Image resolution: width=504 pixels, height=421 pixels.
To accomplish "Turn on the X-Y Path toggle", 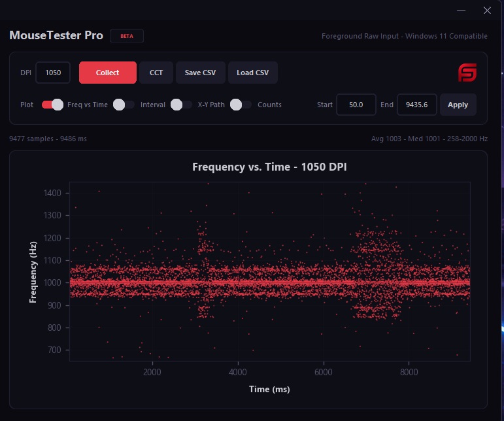I will pyautogui.click(x=181, y=105).
